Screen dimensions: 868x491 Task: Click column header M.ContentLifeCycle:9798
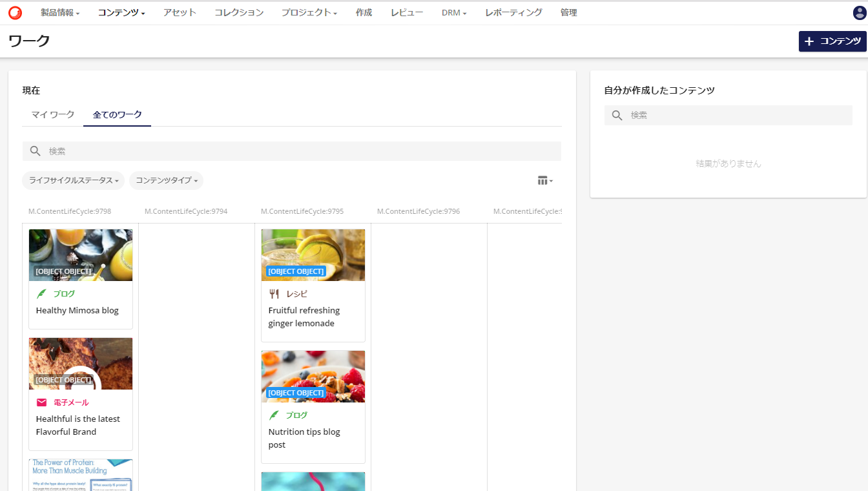click(70, 211)
